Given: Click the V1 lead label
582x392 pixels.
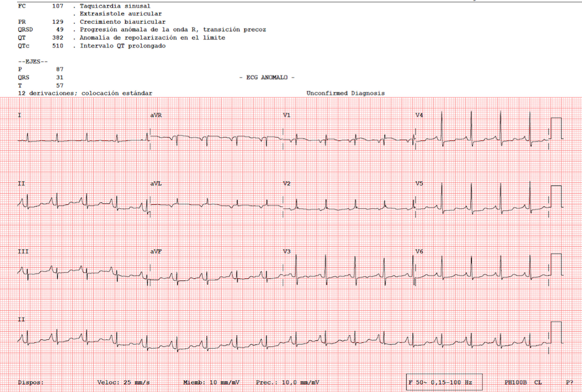Looking at the screenshot, I should (x=286, y=115).
